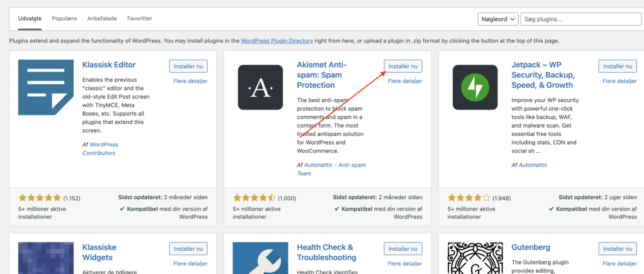The height and width of the screenshot is (274, 644).
Task: Install the Akismet Anti-spam plugin
Action: click(x=403, y=66)
